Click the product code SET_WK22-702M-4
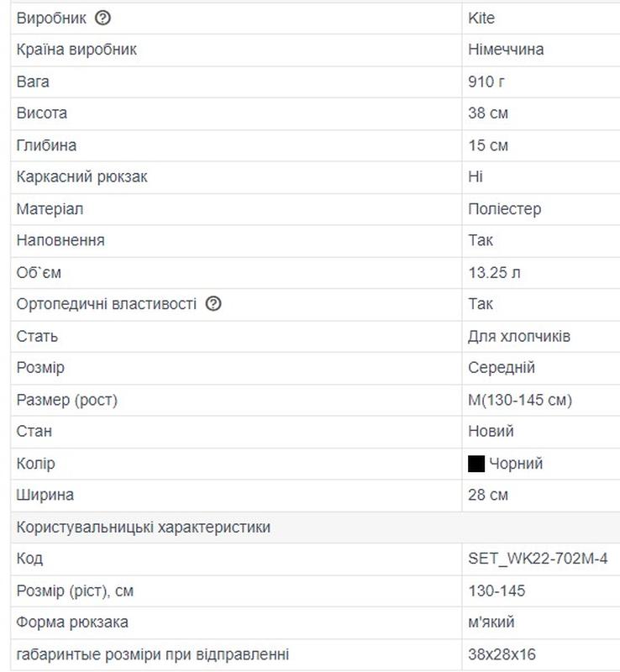620x672 pixels. click(x=538, y=559)
